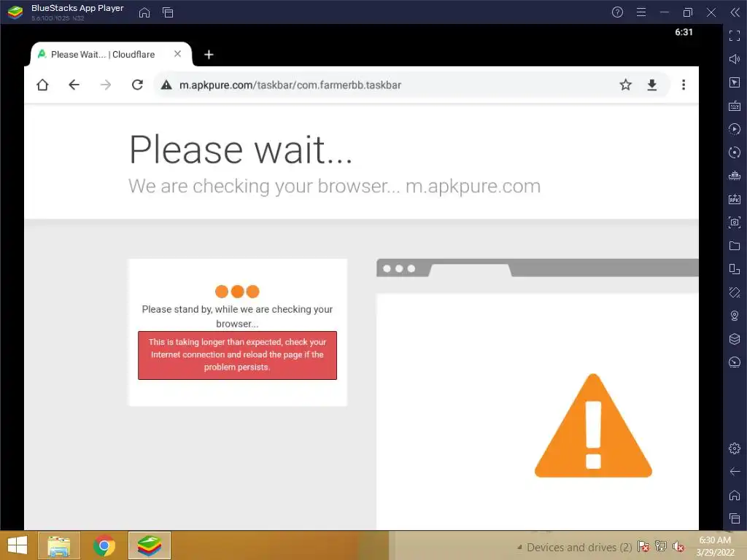
Task: Click 'We are checking your browser' subtitle
Action: pos(334,186)
